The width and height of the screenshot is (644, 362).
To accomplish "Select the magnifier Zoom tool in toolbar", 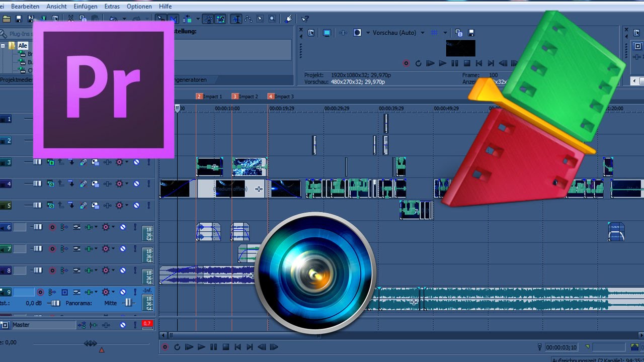I will [272, 19].
